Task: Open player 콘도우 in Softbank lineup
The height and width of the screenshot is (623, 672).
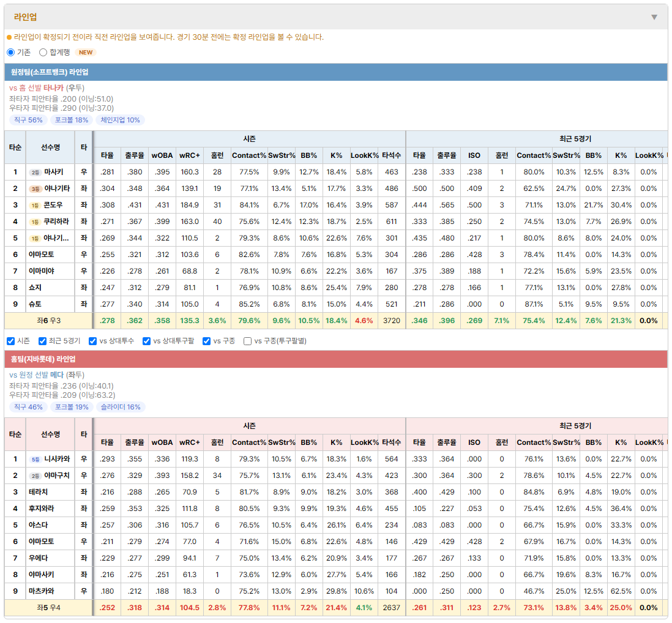Action: (53, 205)
